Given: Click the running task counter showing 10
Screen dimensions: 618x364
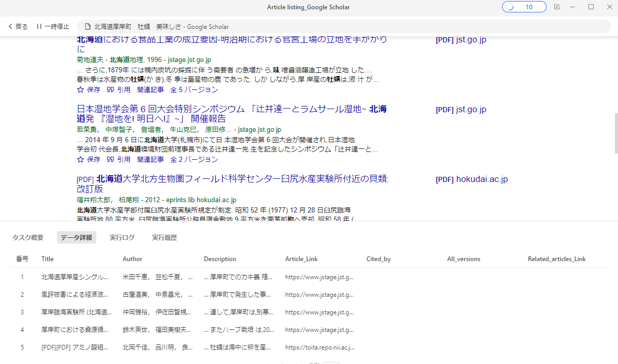Looking at the screenshot, I should (x=524, y=7).
